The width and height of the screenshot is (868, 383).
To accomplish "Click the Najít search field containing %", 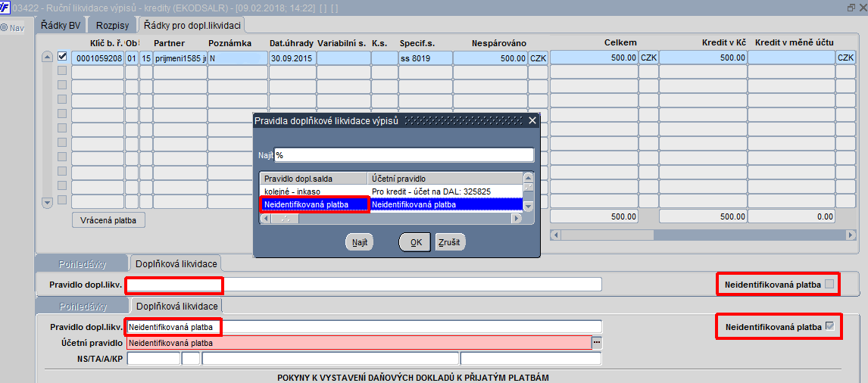I will [x=404, y=155].
